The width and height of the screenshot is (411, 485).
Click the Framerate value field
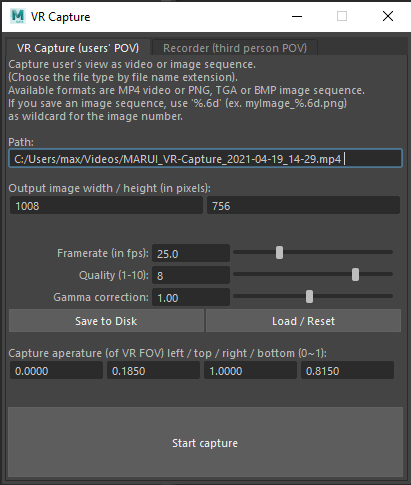[191, 253]
